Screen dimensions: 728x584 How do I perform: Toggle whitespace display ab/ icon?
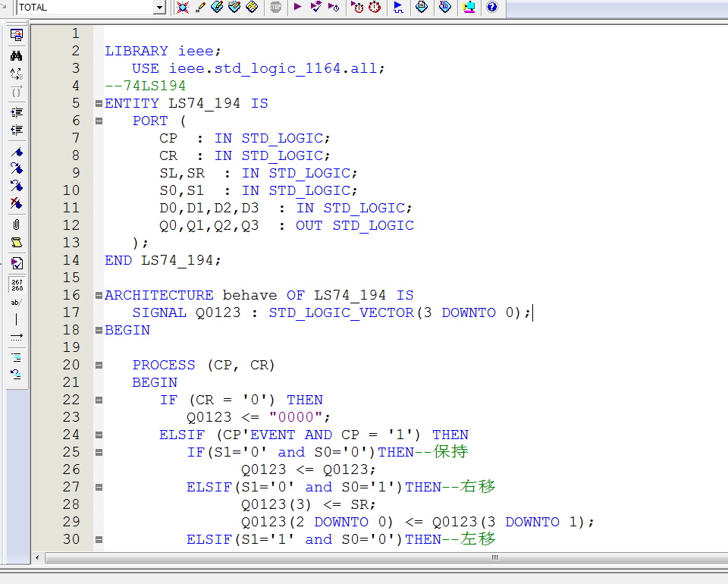point(17,302)
